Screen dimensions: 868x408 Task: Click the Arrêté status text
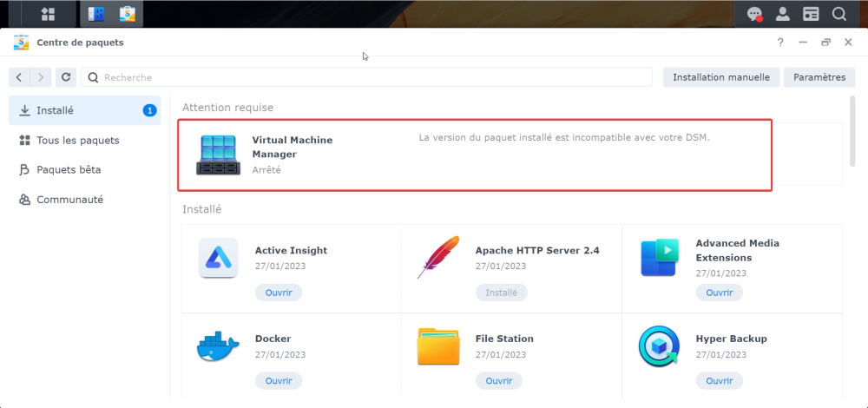266,170
